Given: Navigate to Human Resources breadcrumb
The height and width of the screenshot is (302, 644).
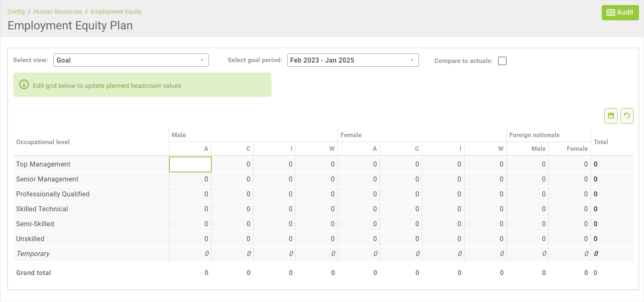Looking at the screenshot, I should coord(58,12).
